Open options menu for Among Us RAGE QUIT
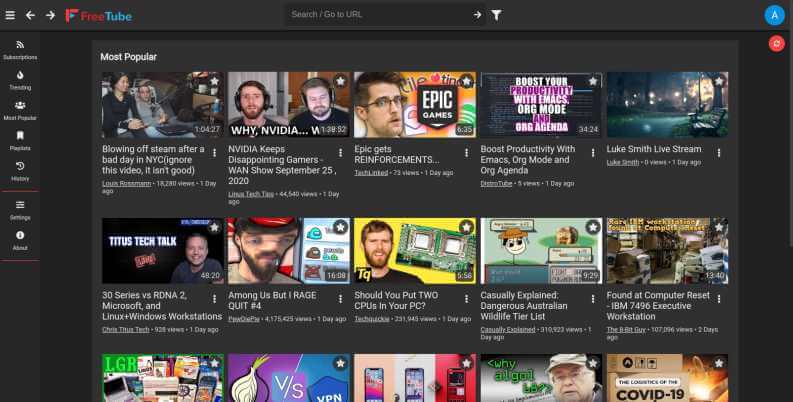 [340, 299]
